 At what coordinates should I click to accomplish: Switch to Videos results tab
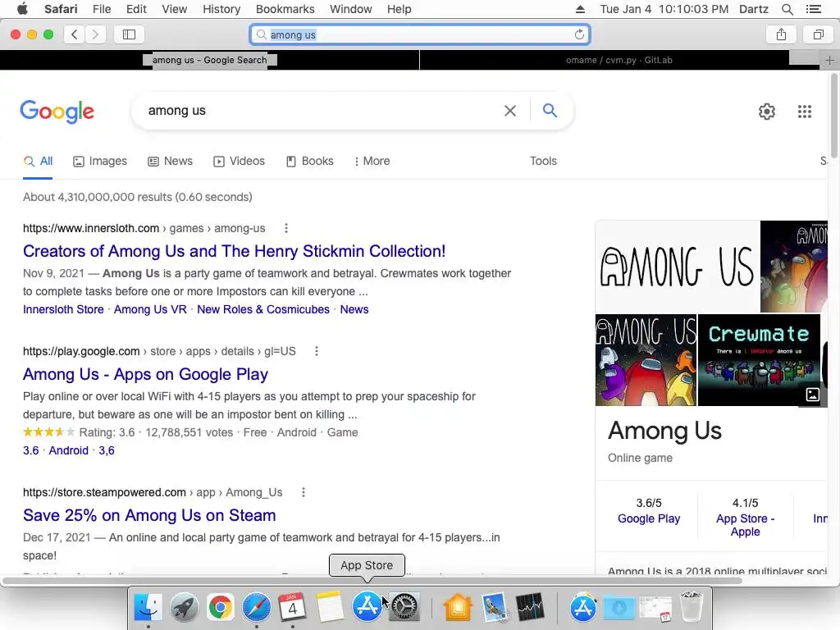(239, 162)
